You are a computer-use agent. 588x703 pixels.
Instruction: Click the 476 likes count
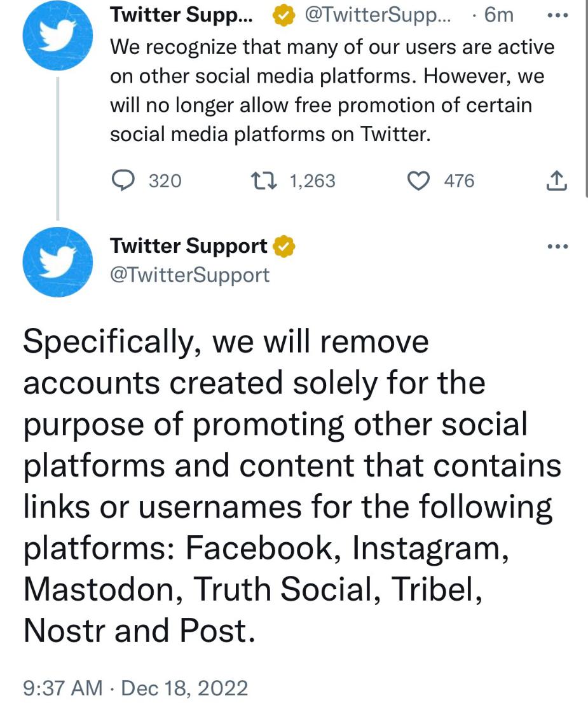point(459,181)
